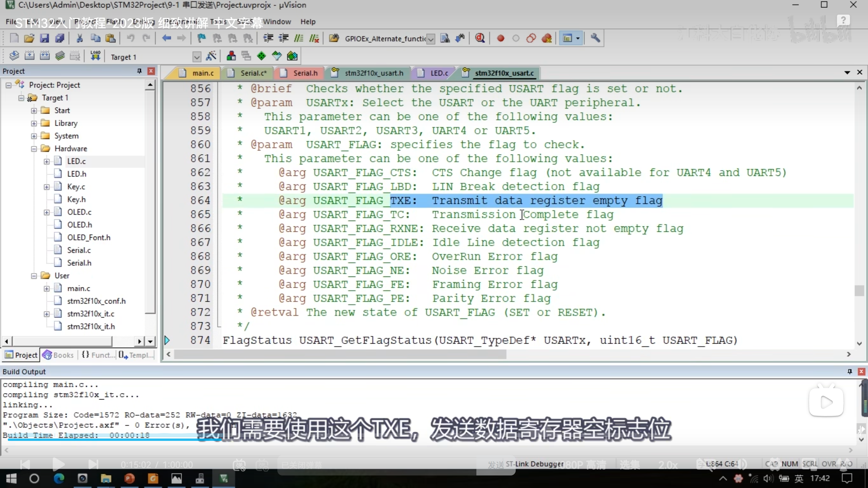Screen dimensions: 868x488
Task: Open the find text combo dropdown
Action: pos(431,39)
